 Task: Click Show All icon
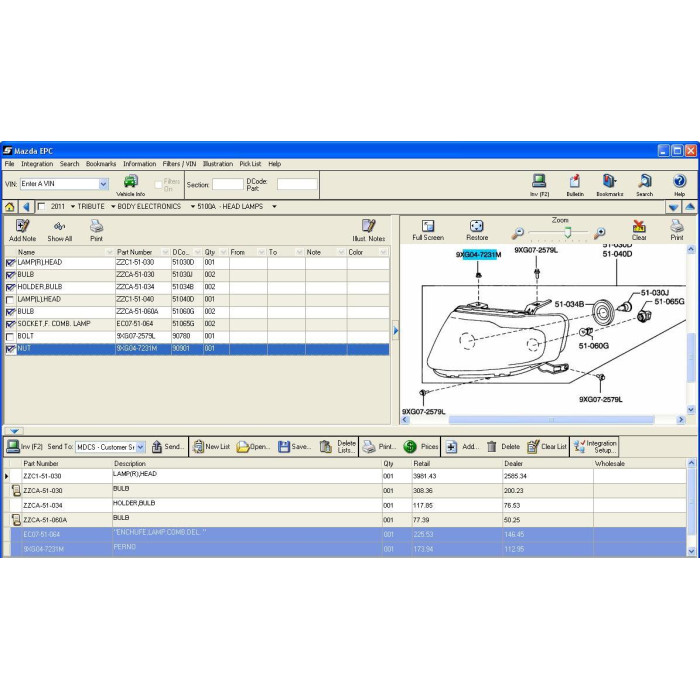[59, 230]
